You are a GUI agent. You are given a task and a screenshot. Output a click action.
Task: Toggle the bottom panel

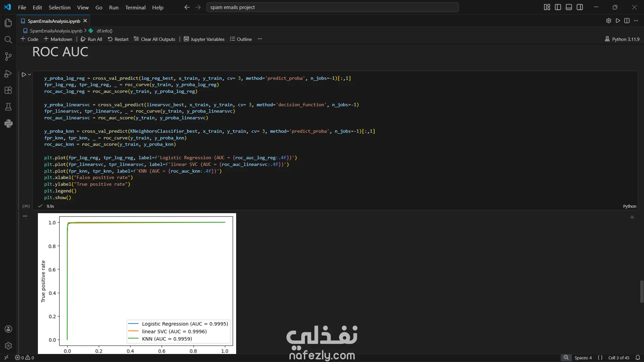pyautogui.click(x=569, y=7)
